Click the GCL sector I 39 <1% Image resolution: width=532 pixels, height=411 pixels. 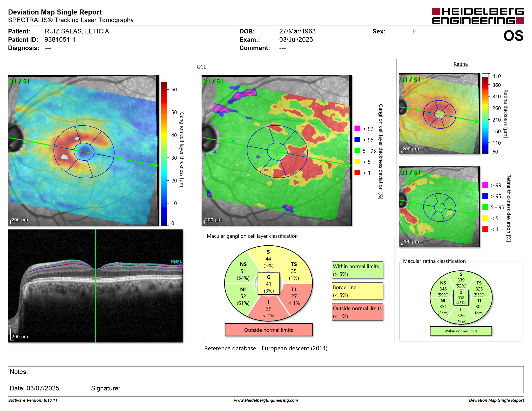click(268, 308)
